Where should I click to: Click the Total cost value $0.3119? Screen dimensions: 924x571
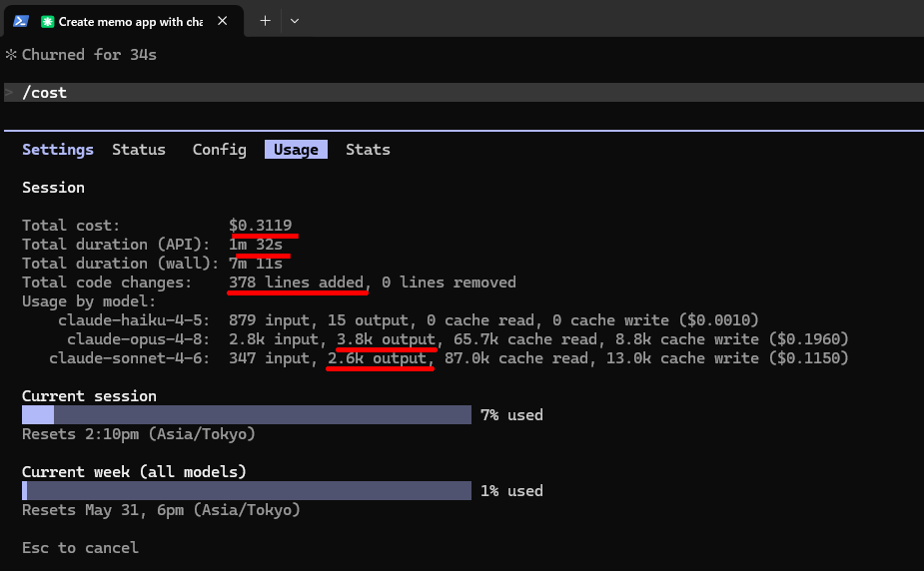pyautogui.click(x=261, y=225)
